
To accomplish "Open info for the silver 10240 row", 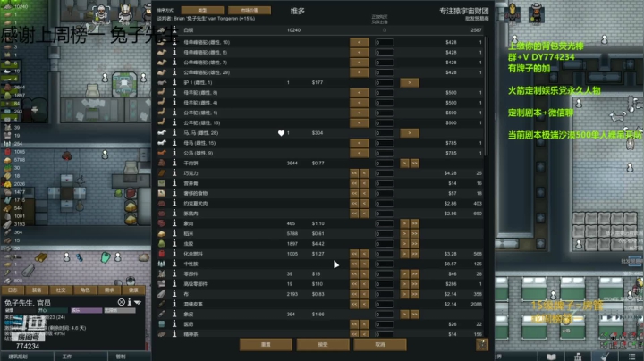I will pyautogui.click(x=174, y=30).
